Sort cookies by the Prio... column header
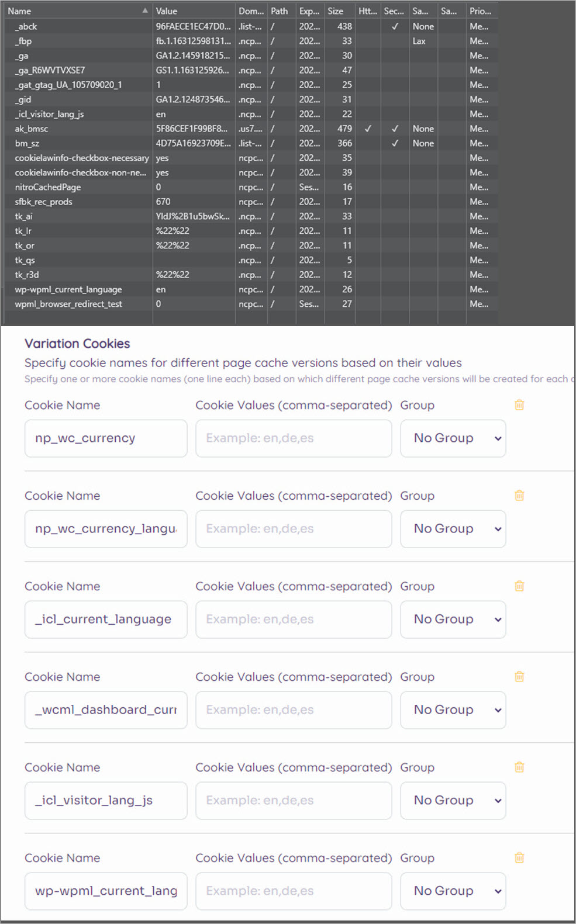This screenshot has height=924, width=576. (x=482, y=11)
